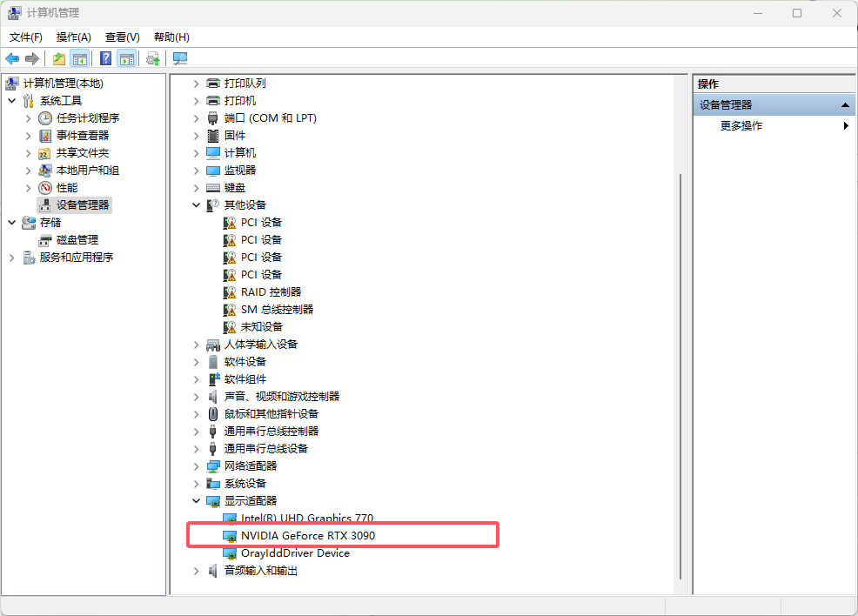
Task: Click the 计算机 monitor icon
Action: [213, 153]
